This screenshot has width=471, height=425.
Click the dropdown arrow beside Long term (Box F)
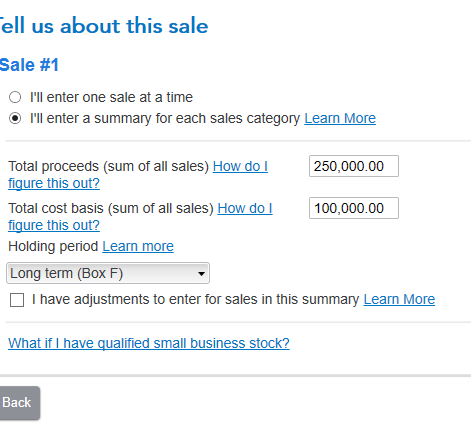pyautogui.click(x=201, y=274)
